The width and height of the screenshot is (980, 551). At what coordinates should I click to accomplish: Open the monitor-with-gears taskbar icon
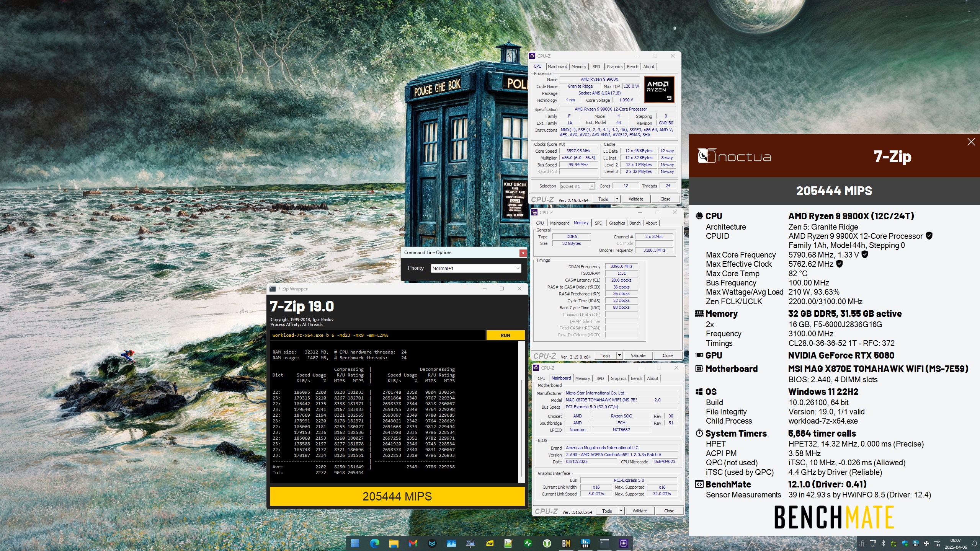coord(470,543)
